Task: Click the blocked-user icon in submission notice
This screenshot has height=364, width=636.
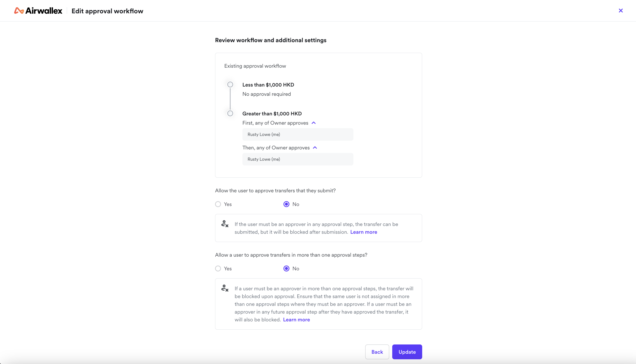Action: 225,224
